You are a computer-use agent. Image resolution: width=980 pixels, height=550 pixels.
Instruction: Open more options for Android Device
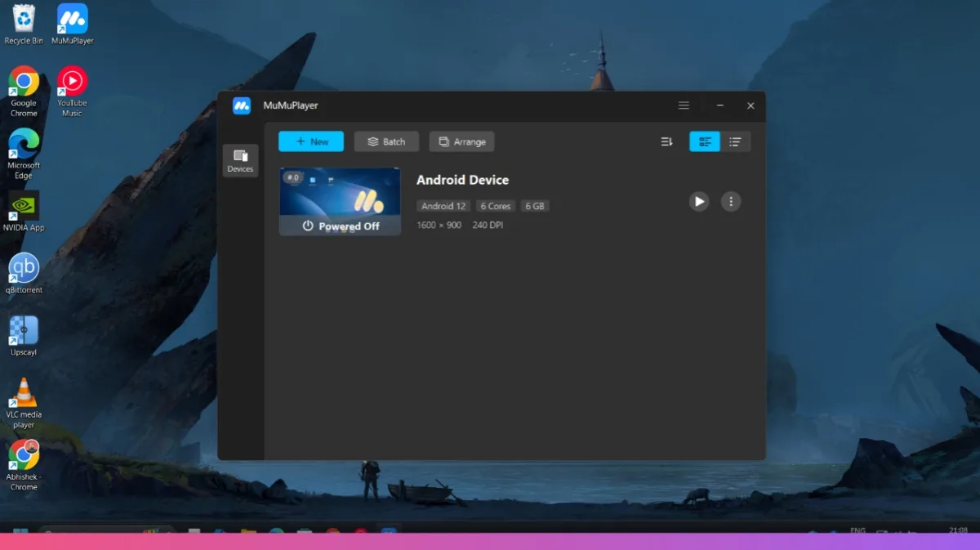tap(731, 201)
